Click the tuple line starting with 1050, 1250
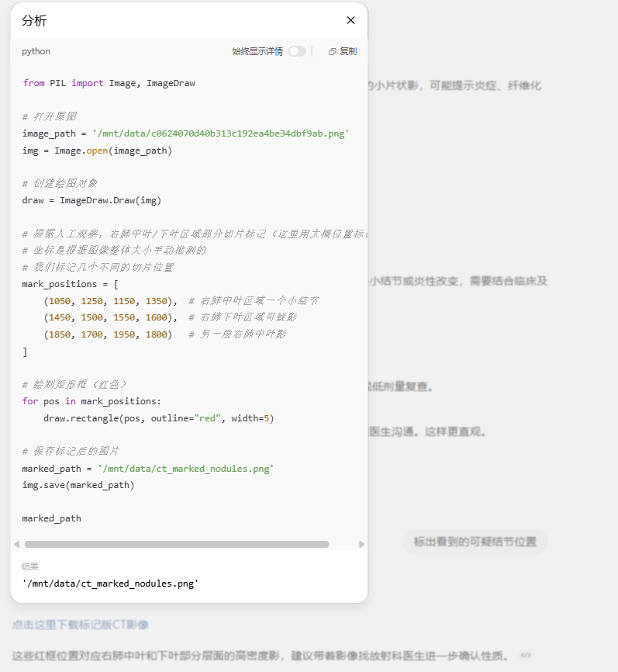 point(181,301)
